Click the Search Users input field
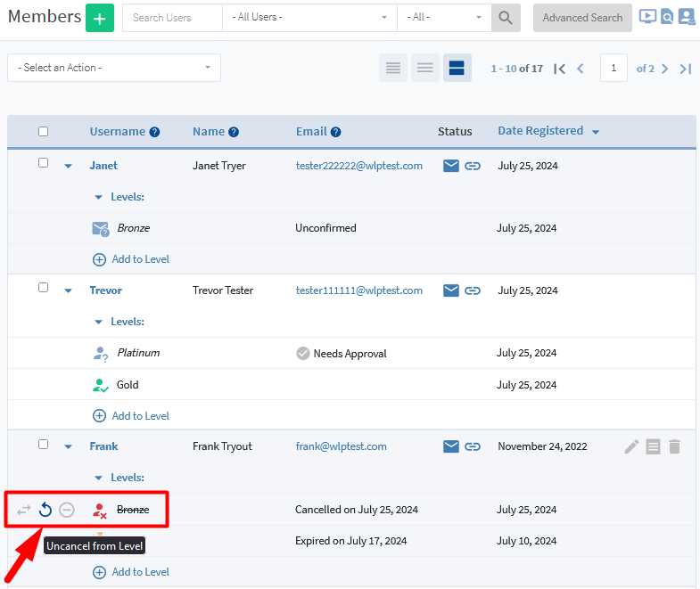Viewport: 700px width, 589px height. 172,18
